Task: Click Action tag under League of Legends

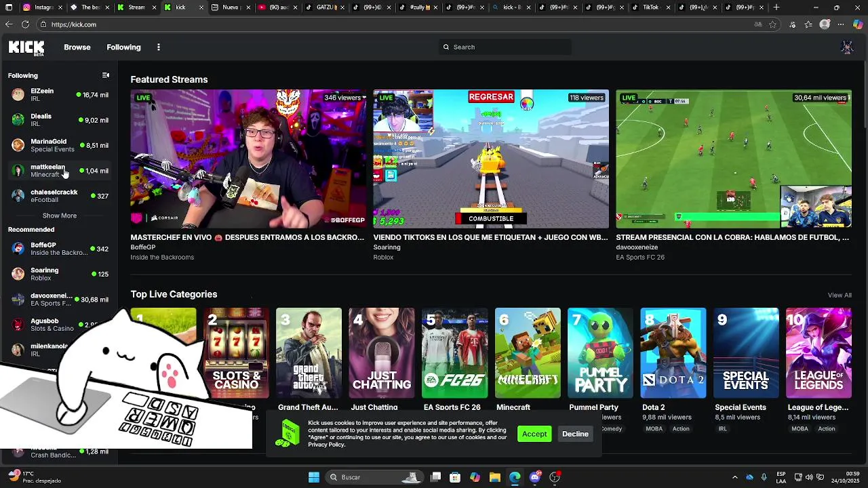Action: pos(827,429)
